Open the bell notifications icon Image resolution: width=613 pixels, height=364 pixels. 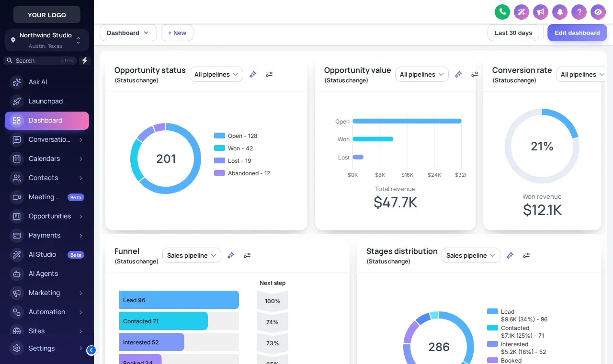560,12
